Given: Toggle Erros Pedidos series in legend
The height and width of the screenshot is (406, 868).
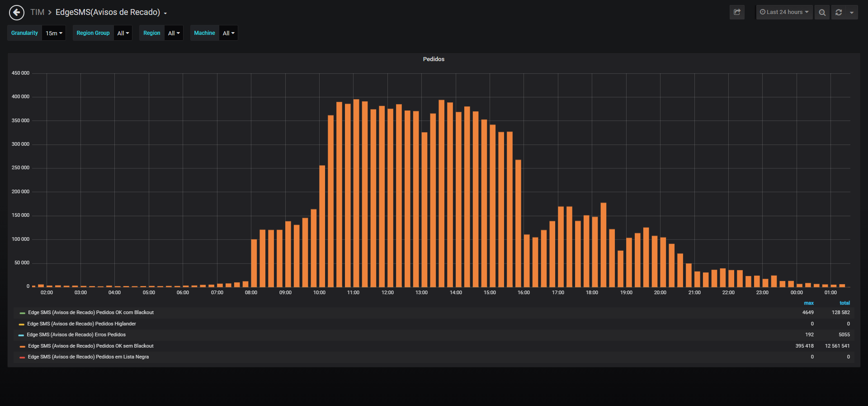Looking at the screenshot, I should click(76, 335).
